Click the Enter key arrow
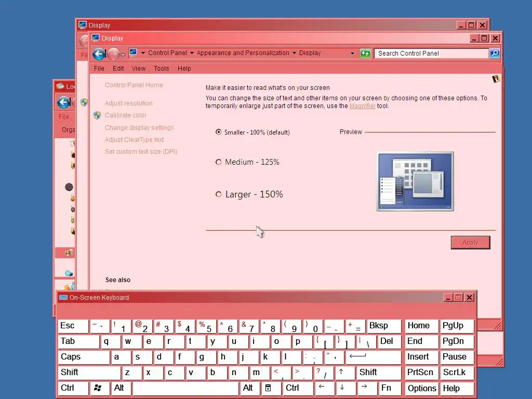 [373, 357]
